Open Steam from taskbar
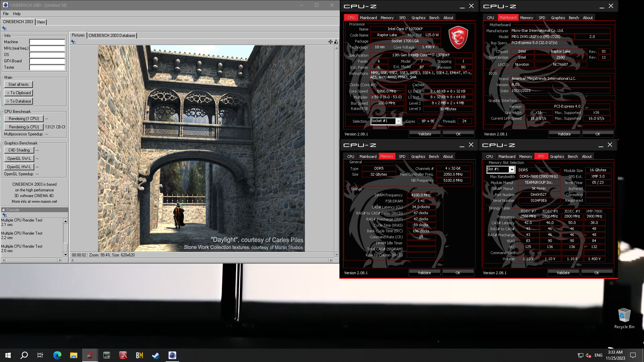644x362 pixels. tap(156, 355)
